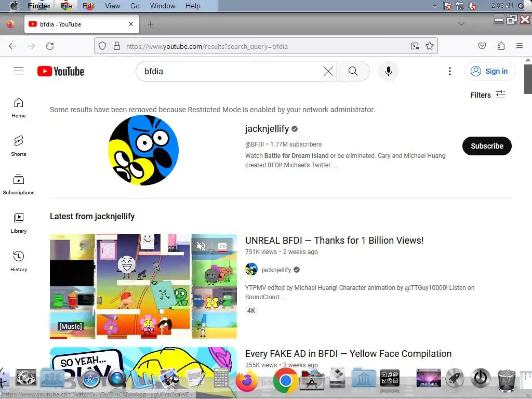The width and height of the screenshot is (532, 399).
Task: Click the muted volume icon in menu bar
Action: tap(472, 6)
